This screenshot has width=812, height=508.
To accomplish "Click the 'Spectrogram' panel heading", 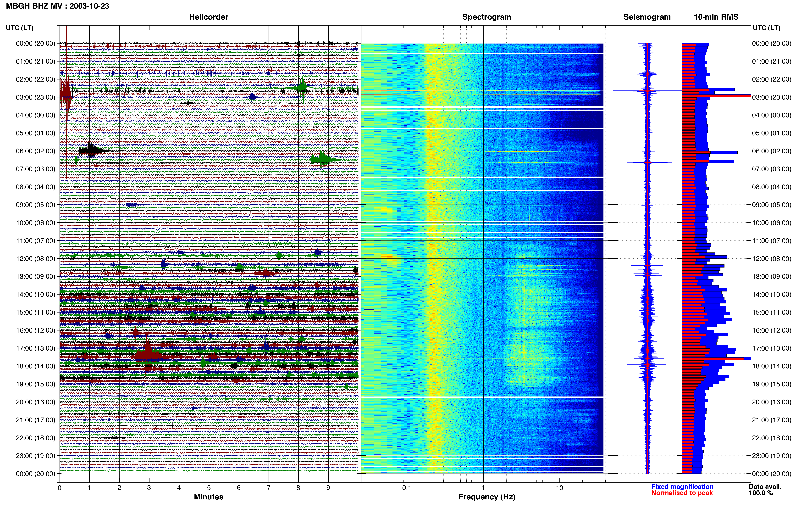I will 487,17.
